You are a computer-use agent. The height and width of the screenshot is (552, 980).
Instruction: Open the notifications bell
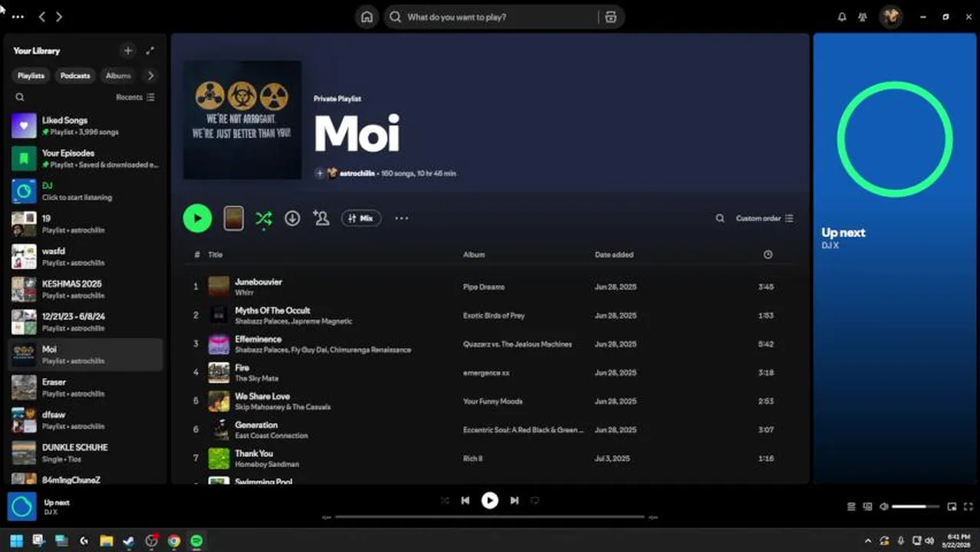[842, 17]
